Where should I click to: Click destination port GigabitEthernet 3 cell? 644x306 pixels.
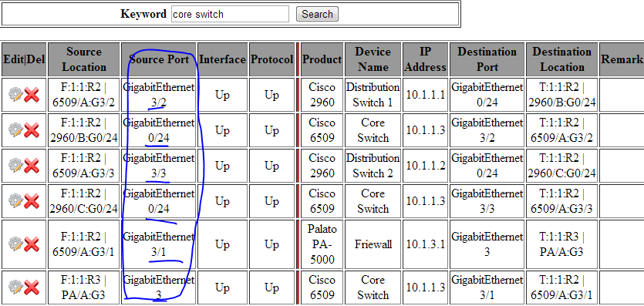point(487,244)
